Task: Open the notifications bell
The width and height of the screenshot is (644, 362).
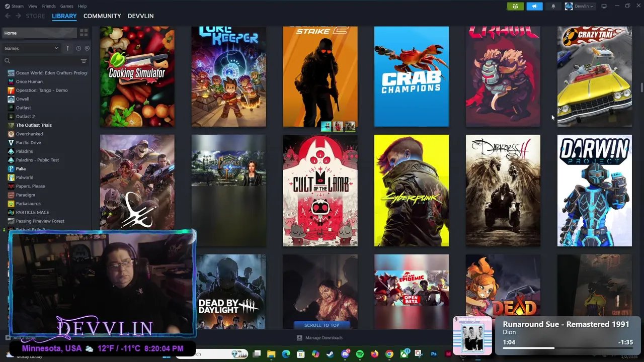Action: [553, 6]
